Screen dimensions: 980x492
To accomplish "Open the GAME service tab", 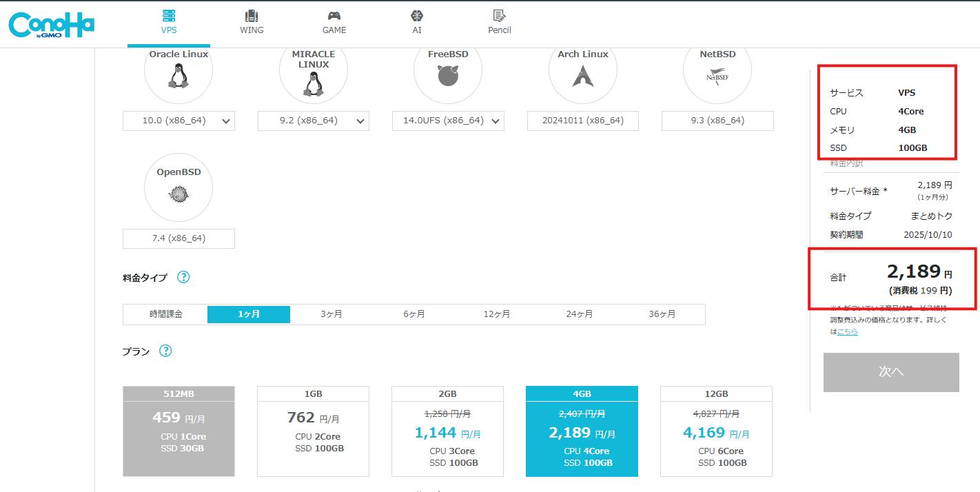I will [334, 23].
